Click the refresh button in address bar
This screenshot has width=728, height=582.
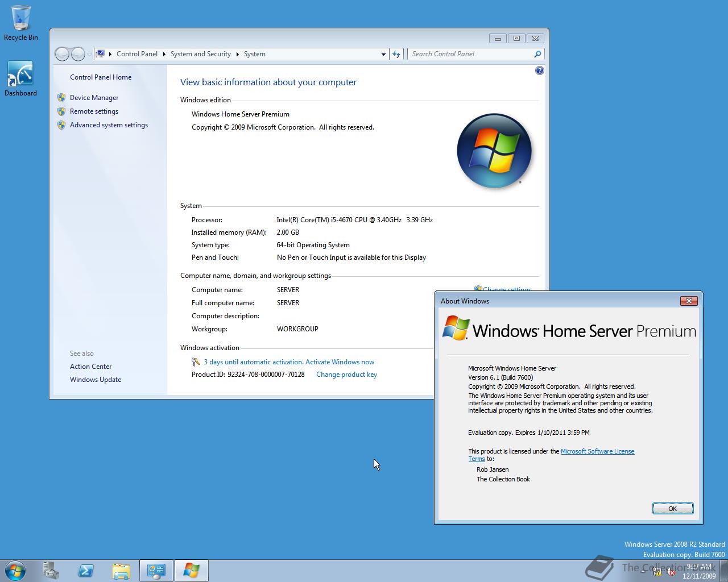tap(396, 54)
